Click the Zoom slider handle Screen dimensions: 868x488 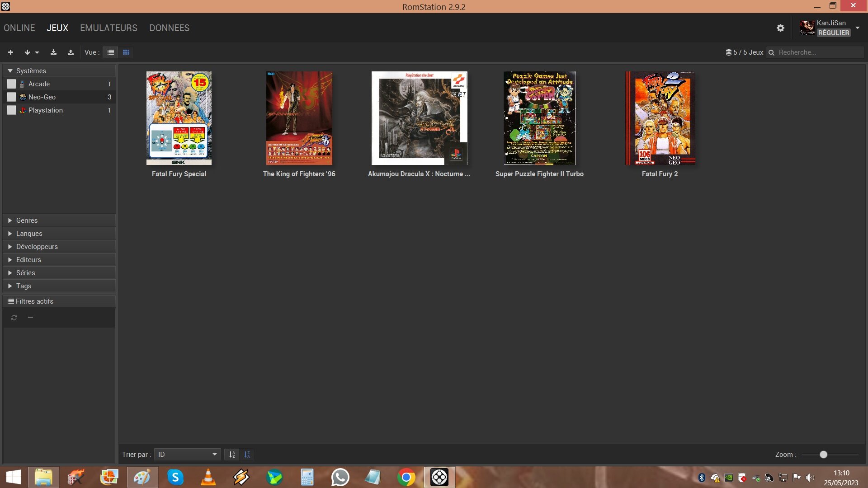[x=824, y=455]
